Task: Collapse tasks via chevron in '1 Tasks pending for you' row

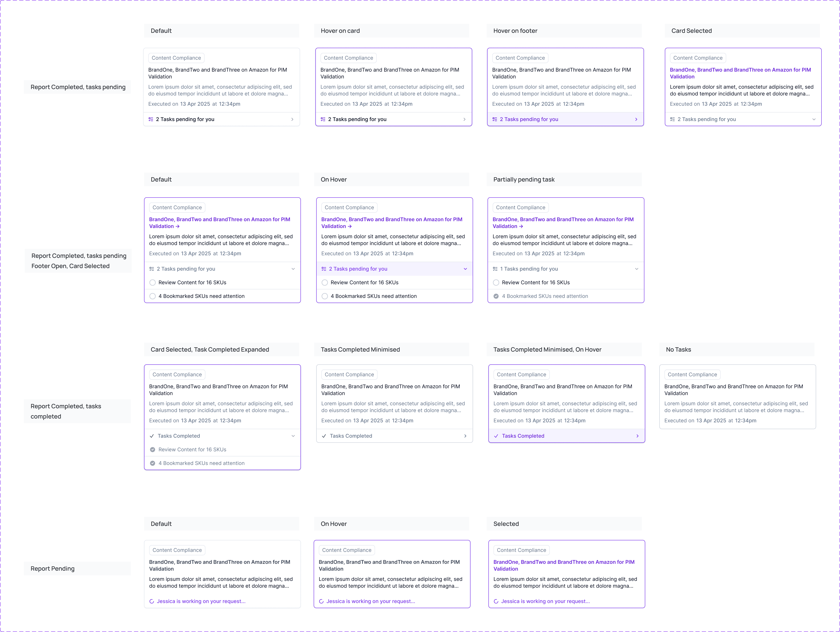Action: (x=636, y=269)
